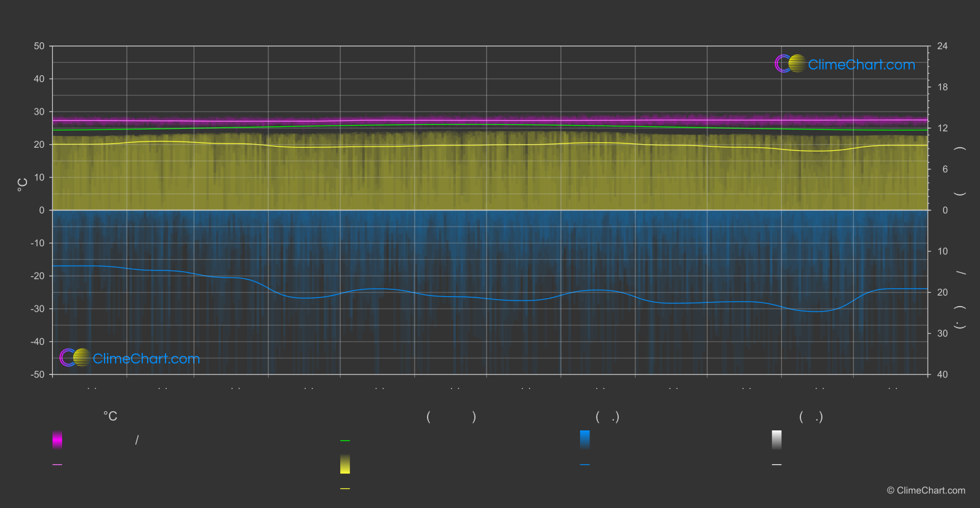This screenshot has width=980, height=508.
Task: Click the °C legend heading text
Action: (110, 417)
